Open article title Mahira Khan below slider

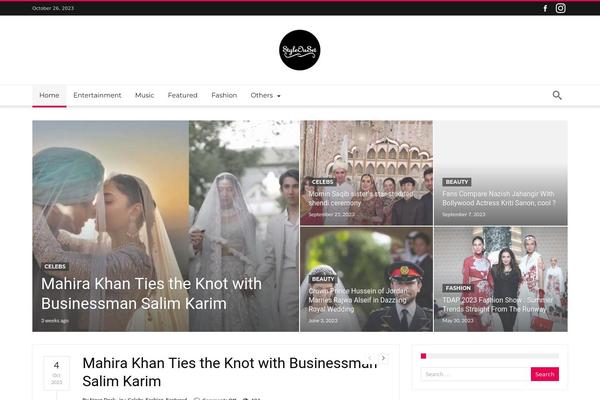coord(230,372)
